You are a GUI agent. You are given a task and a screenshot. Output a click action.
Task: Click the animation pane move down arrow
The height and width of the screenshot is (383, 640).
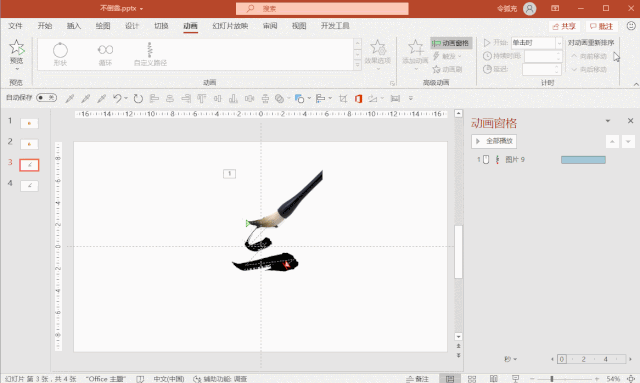pyautogui.click(x=628, y=142)
